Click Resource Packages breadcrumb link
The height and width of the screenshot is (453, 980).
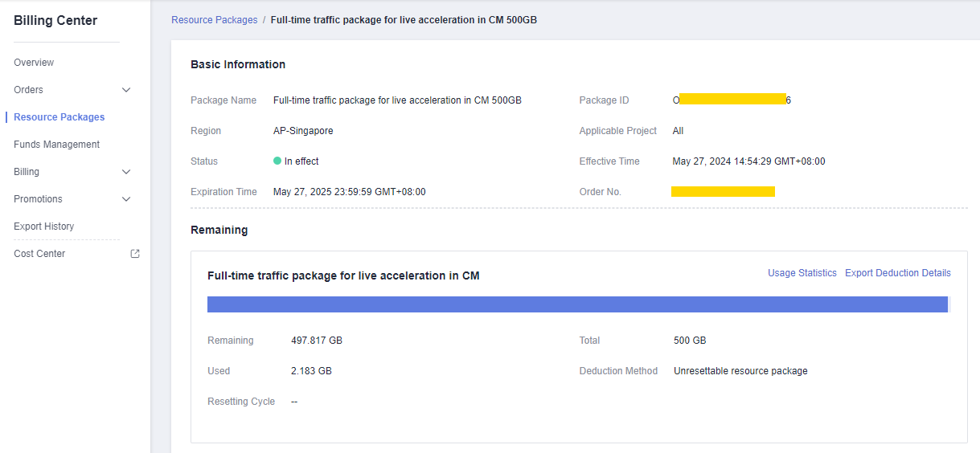[214, 20]
